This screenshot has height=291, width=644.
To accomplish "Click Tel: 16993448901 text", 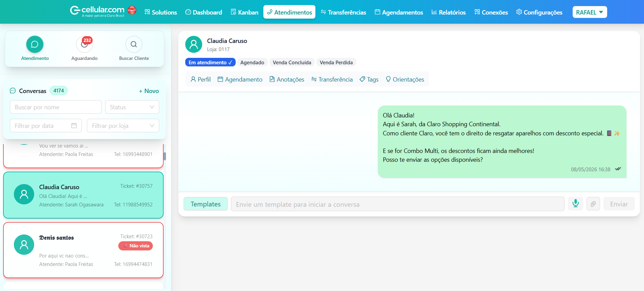I will [x=133, y=154].
